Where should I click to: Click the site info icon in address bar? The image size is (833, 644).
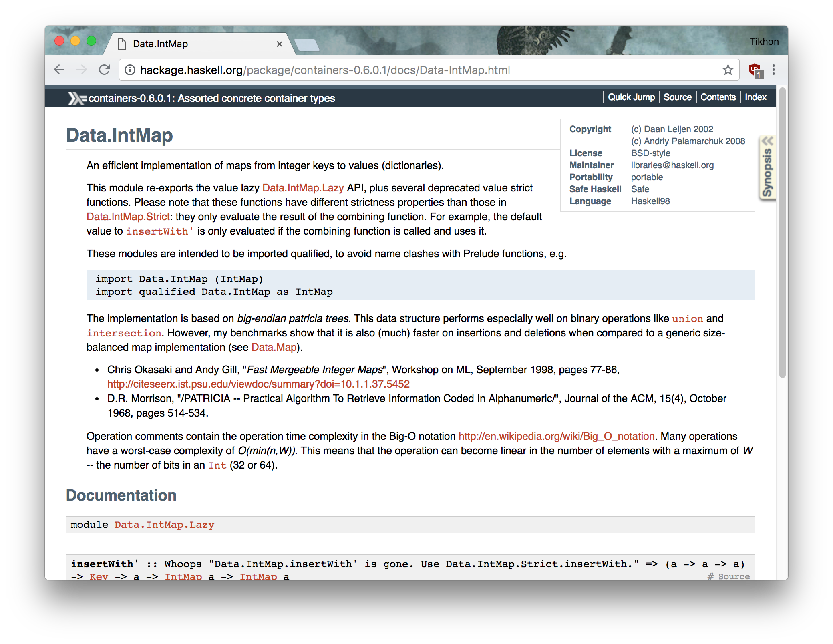(130, 70)
